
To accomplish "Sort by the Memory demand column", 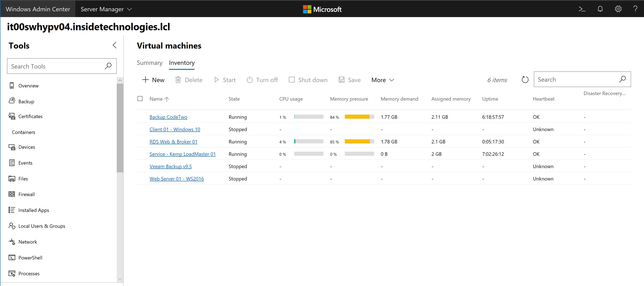I will [x=399, y=99].
